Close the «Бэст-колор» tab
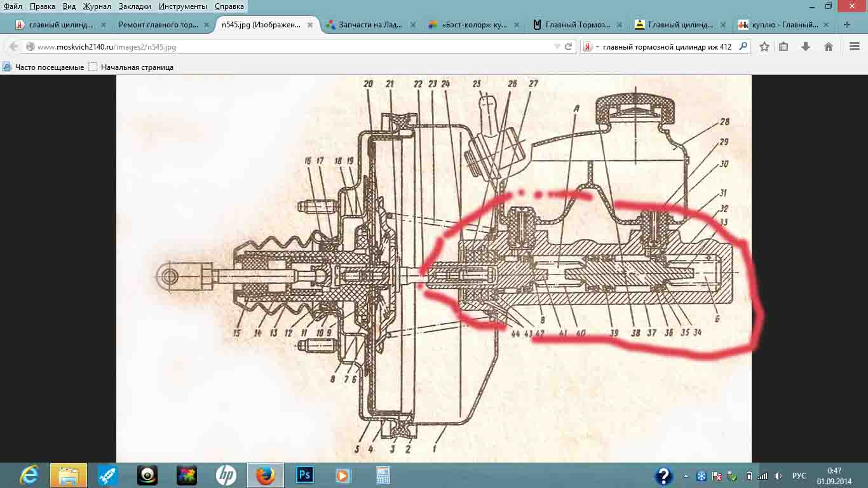Viewport: 868px width, 488px height. click(x=517, y=25)
